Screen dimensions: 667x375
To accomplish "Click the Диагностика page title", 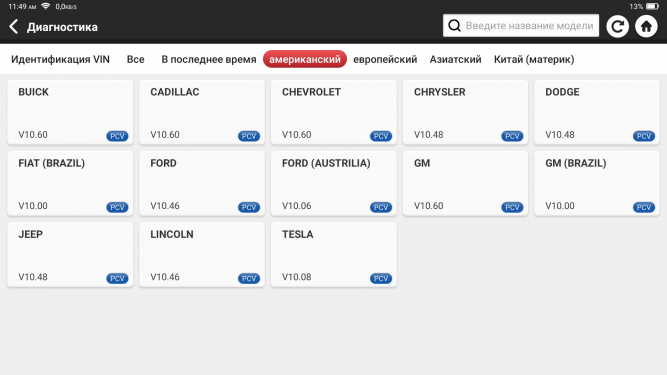I will tap(62, 27).
